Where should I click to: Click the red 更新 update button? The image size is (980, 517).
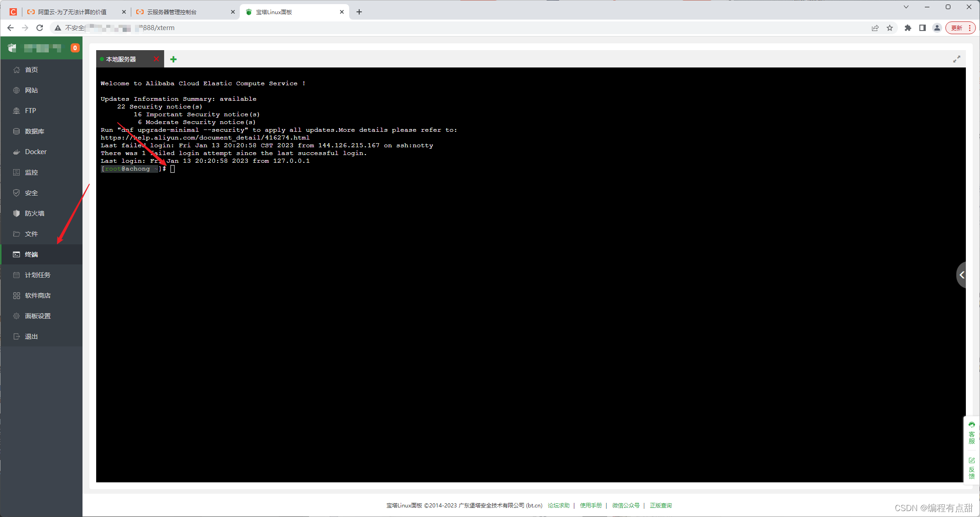tap(960, 28)
